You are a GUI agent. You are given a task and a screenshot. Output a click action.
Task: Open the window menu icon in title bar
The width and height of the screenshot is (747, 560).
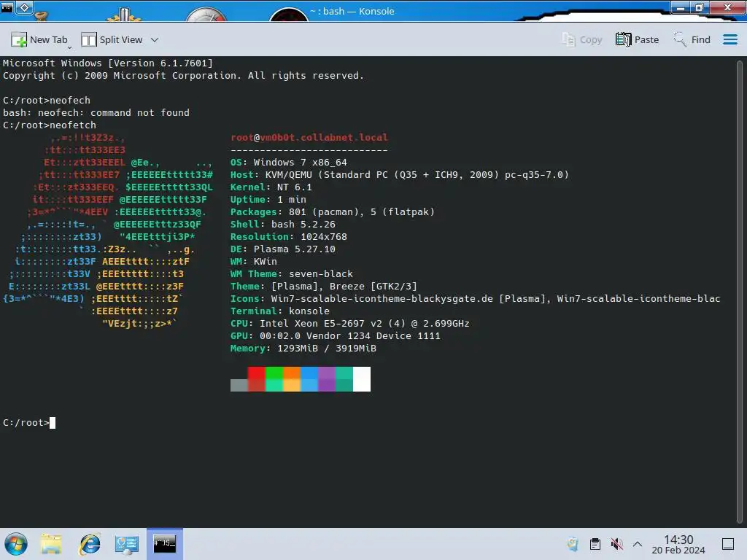(x=7, y=7)
